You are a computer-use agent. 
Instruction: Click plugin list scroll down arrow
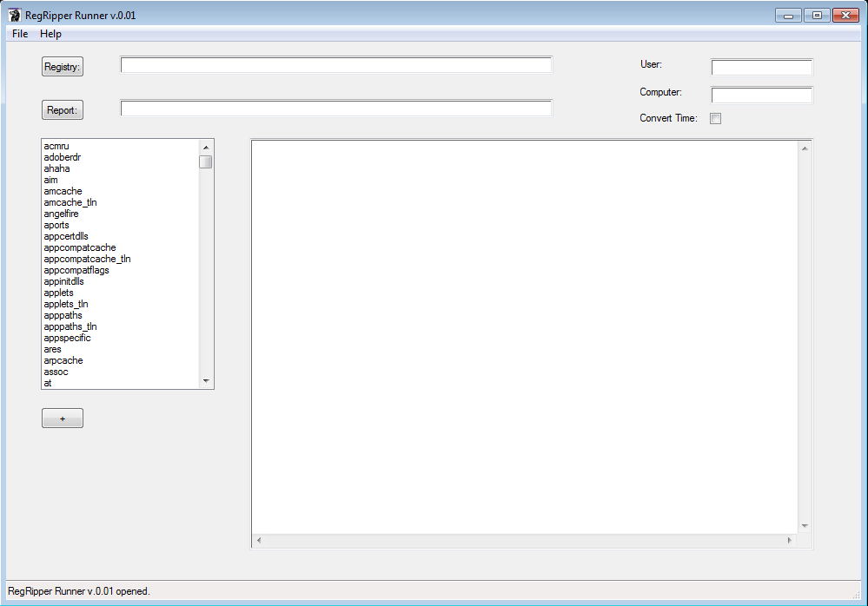pyautogui.click(x=206, y=381)
